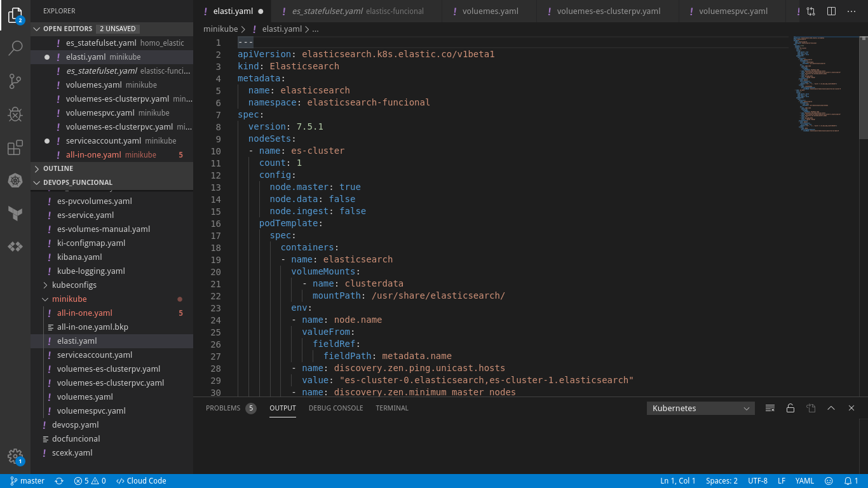Viewport: 868px width, 488px height.
Task: Open output log in editor
Action: coord(810,408)
